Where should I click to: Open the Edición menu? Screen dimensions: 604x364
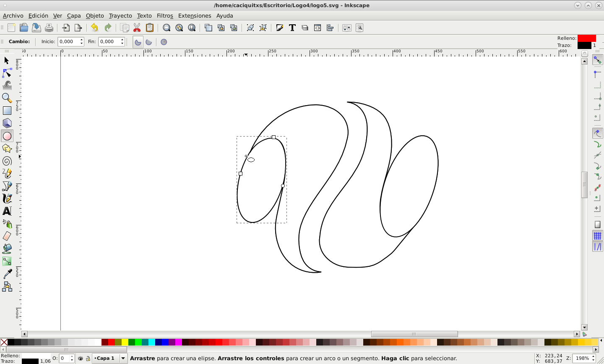(x=38, y=15)
